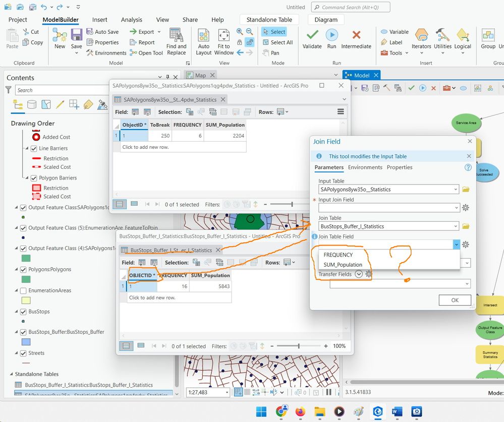
Task: Toggle Output Feature Class (5) checkbox
Action: (x=23, y=228)
